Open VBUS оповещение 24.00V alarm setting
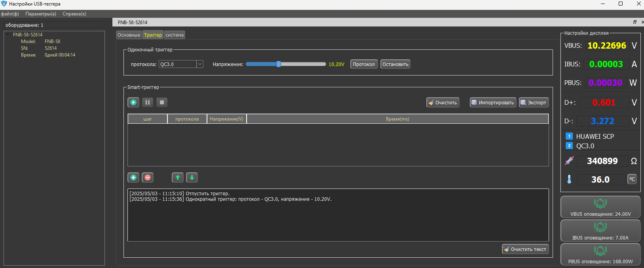Screen dimensions: 644x268 [600, 207]
